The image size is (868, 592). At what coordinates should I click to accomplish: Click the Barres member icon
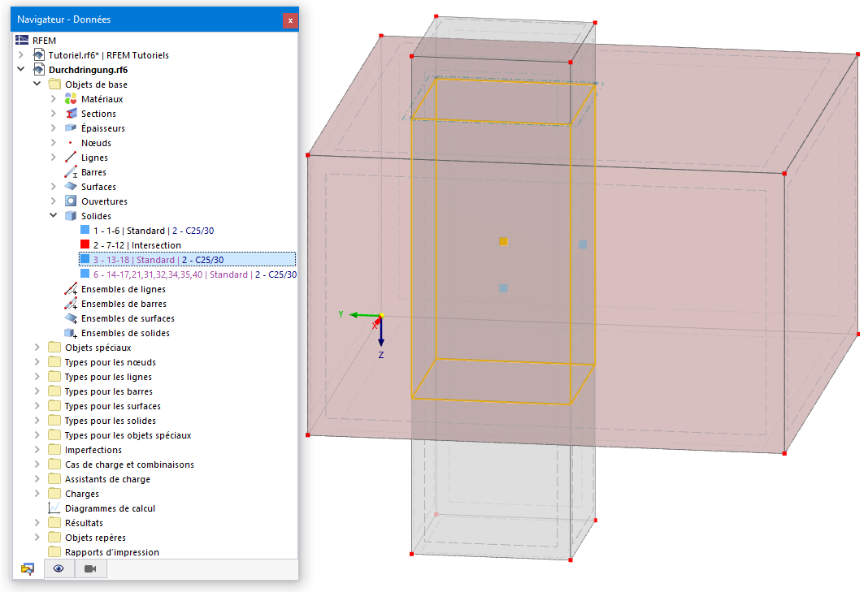click(71, 172)
